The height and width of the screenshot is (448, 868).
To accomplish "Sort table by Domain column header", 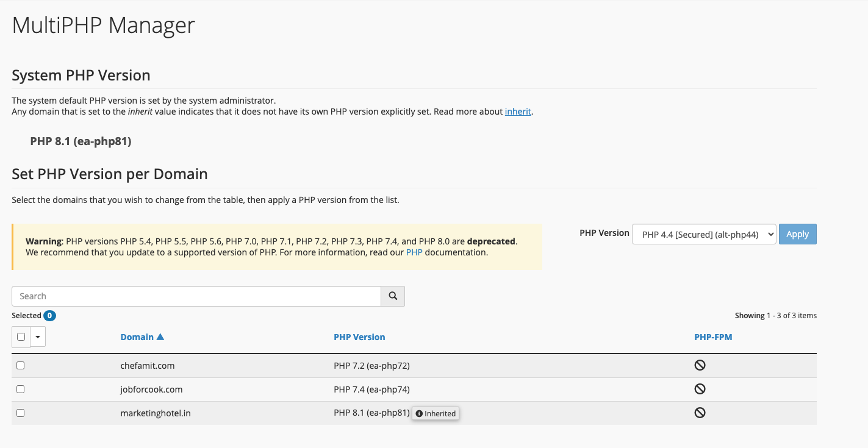I will click(137, 337).
